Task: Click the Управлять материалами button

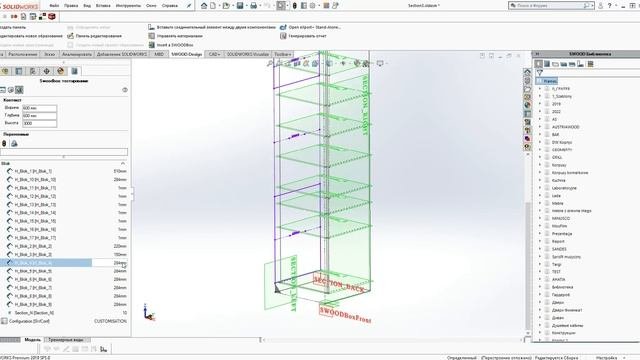Action: pyautogui.click(x=176, y=36)
